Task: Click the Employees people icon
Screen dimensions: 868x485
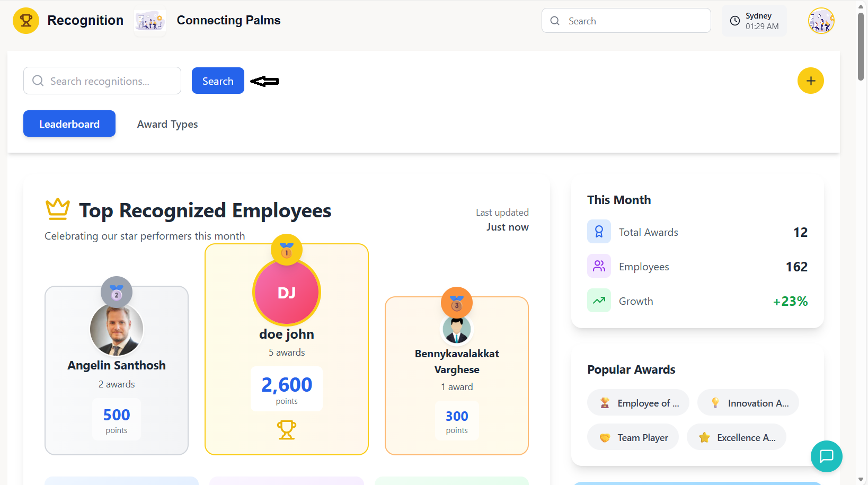Action: tap(599, 266)
